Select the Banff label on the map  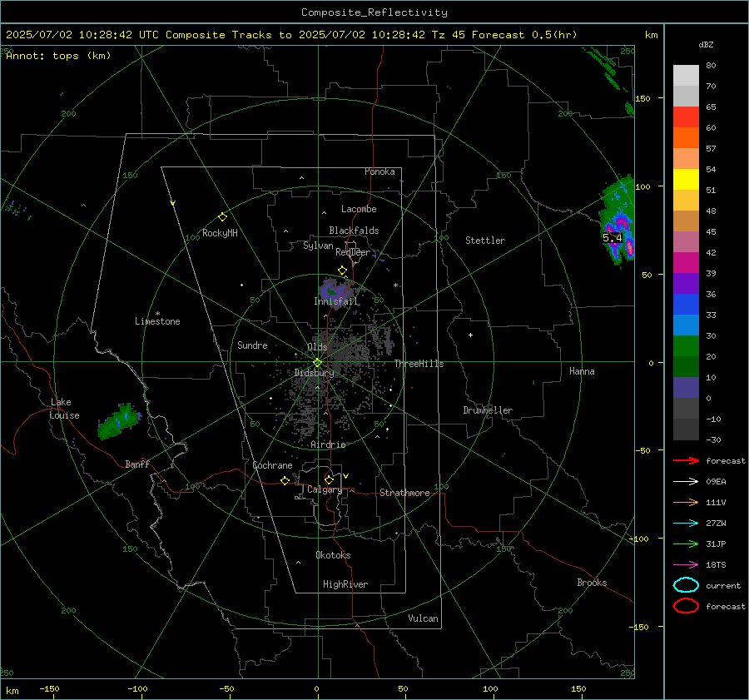(137, 464)
